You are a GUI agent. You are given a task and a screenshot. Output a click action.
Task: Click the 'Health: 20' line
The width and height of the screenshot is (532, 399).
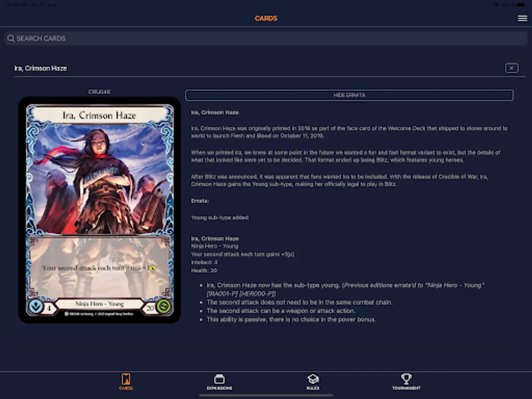(204, 270)
